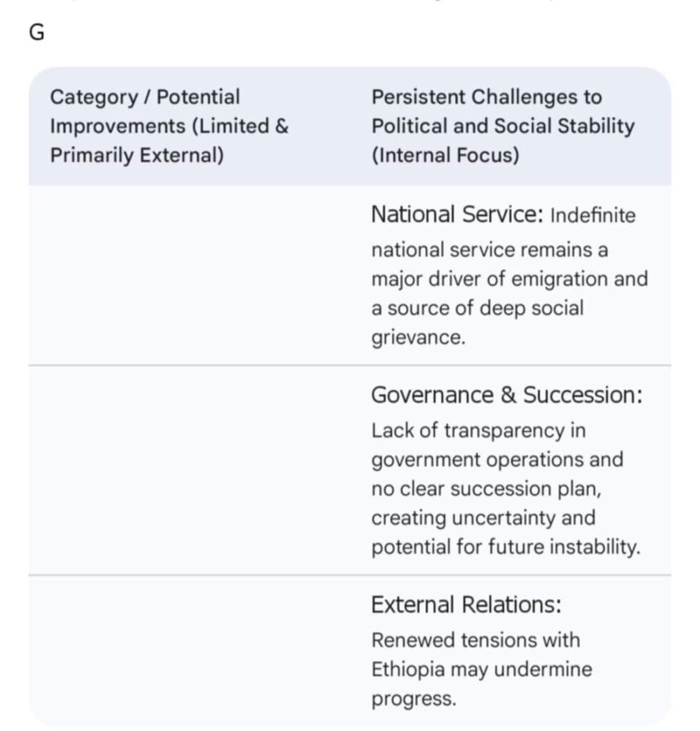Image resolution: width=700 pixels, height=731 pixels.
Task: Click the "national service remains a" text line
Action: [489, 250]
